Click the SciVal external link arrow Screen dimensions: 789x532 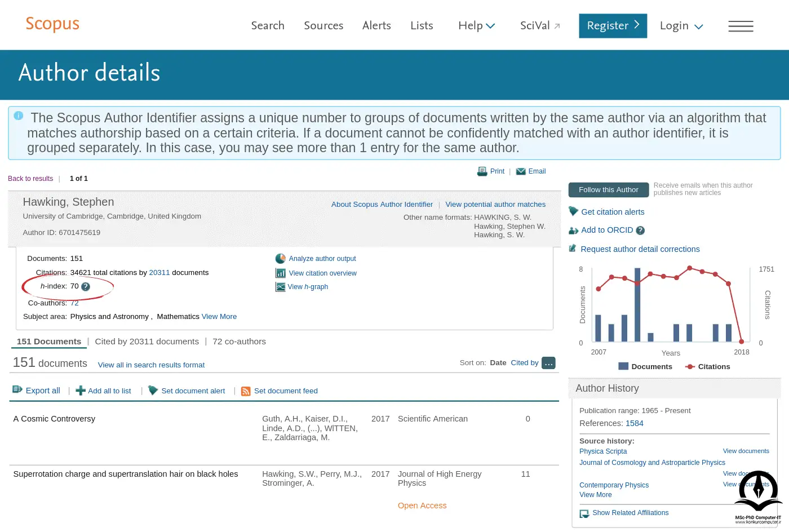click(557, 26)
